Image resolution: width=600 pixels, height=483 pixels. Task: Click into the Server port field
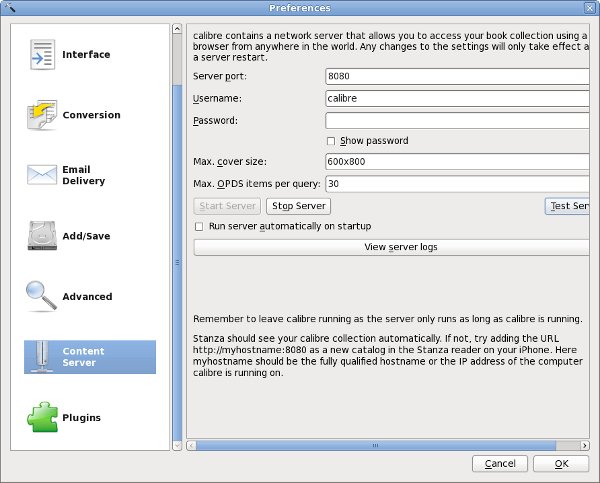pyautogui.click(x=456, y=76)
